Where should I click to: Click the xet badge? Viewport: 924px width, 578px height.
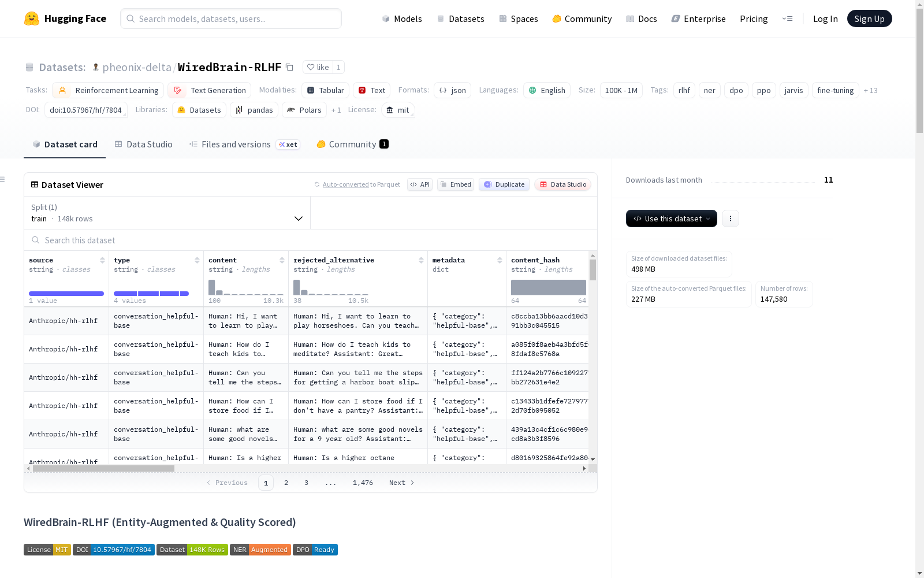pos(288,144)
